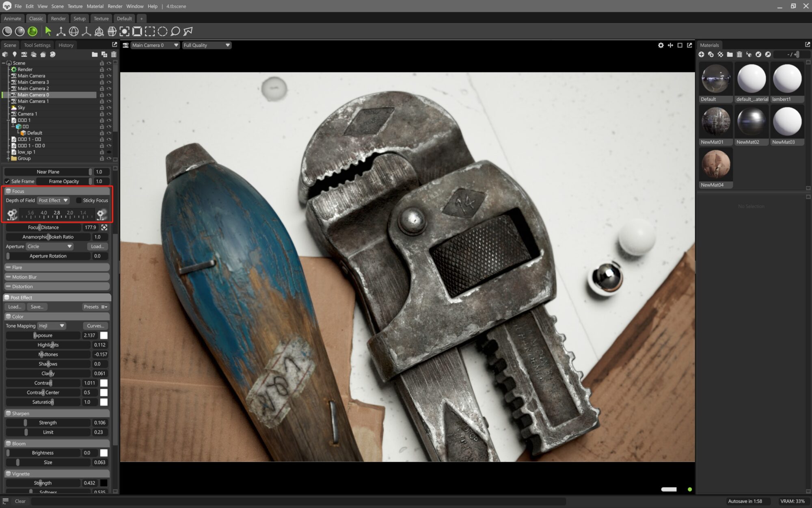Toggle the Safe Frame checkbox

point(7,181)
